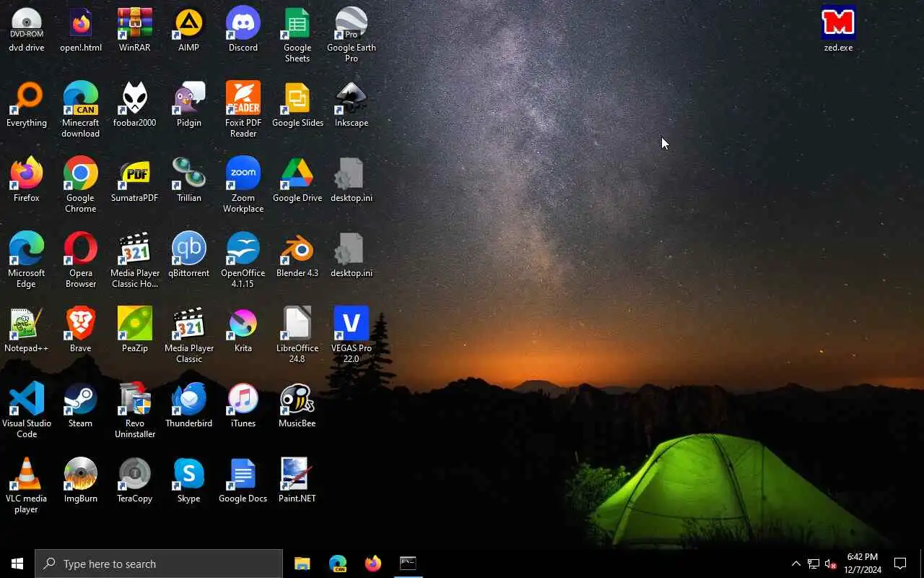The width and height of the screenshot is (924, 578).
Task: Expand the hidden tray icons chevron
Action: [x=796, y=564]
